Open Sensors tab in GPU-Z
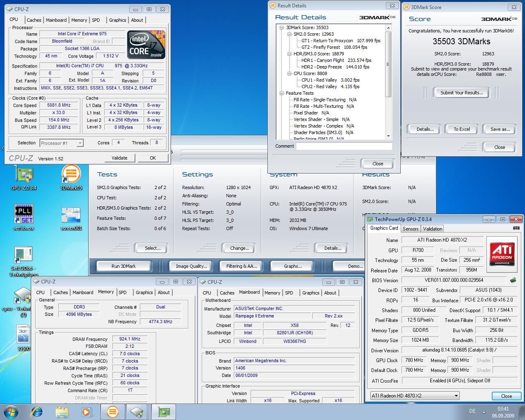Viewport: 525px width, 420px height. pyautogui.click(x=411, y=229)
